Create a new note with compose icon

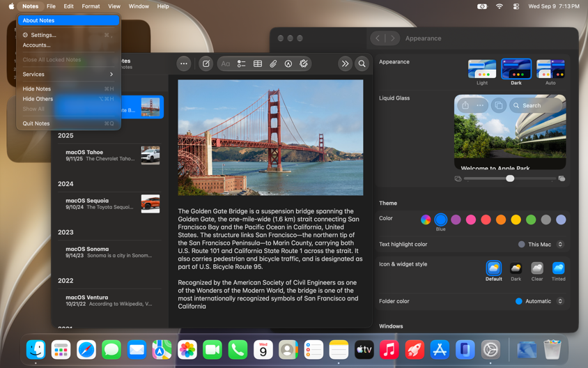click(x=206, y=63)
